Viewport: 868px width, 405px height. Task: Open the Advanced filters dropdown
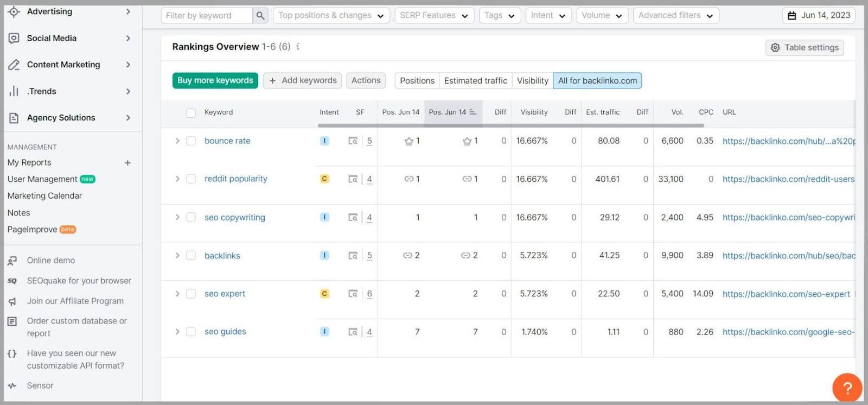tap(675, 16)
